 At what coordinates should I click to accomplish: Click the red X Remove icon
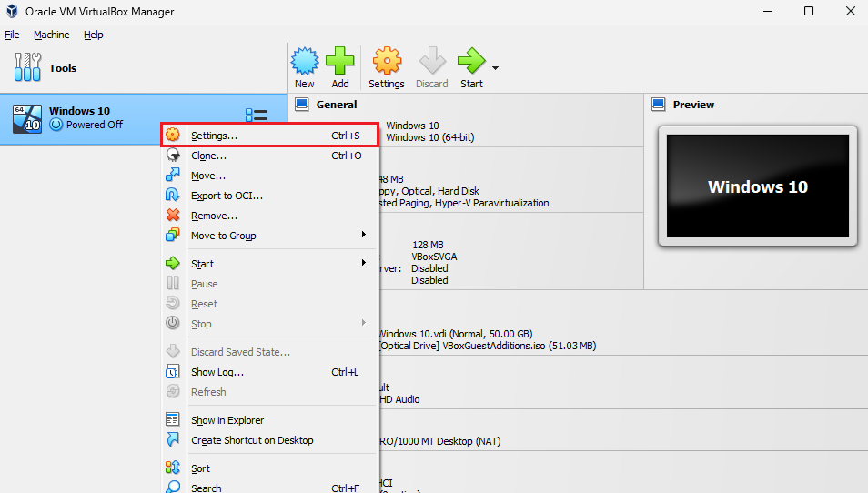pos(173,215)
